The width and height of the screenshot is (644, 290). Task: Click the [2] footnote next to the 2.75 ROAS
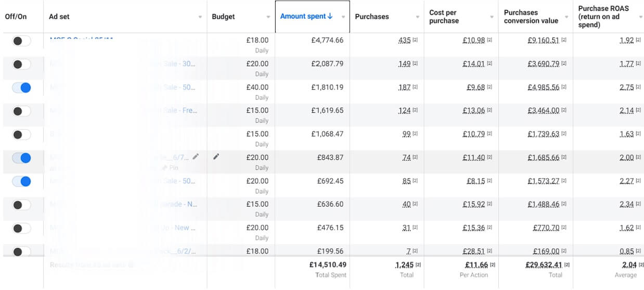[638, 87]
